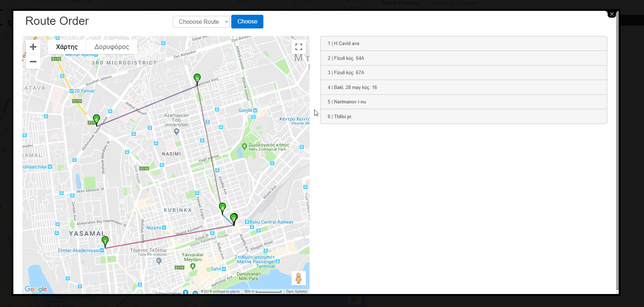
Task: Zoom out on the map
Action: pos(33,62)
